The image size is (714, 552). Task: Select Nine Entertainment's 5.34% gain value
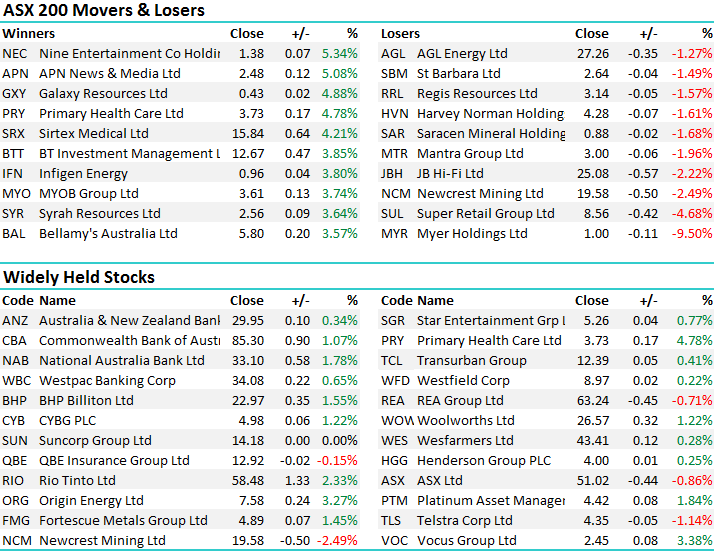point(339,54)
